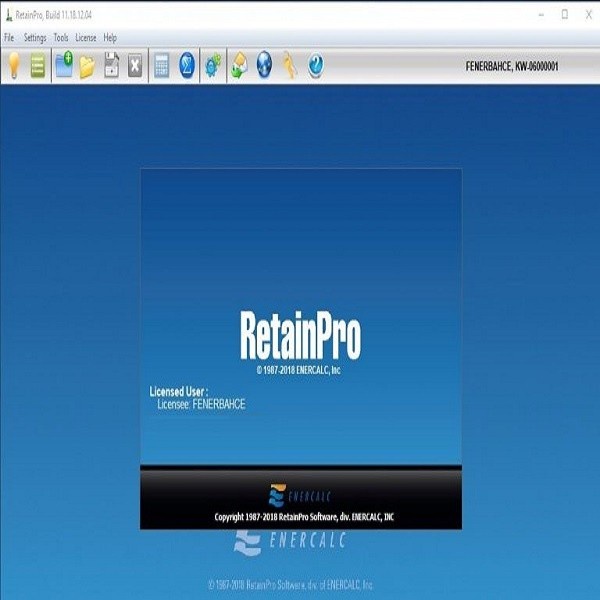600x600 pixels.
Task: Minimize the RetainPro window
Action: [x=541, y=15]
